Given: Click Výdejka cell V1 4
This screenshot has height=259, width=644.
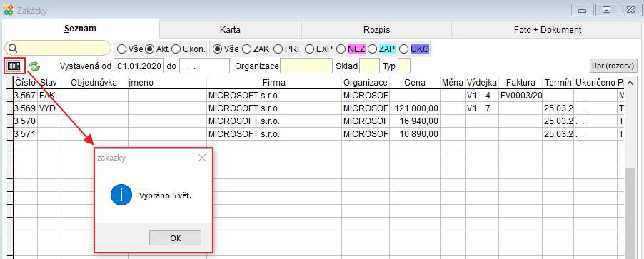Looking at the screenshot, I should click(x=482, y=95).
